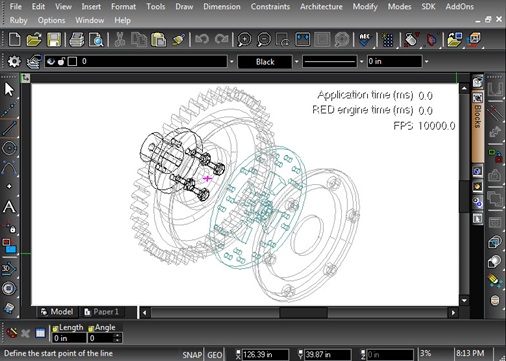Click the Zoom In magnifier icon

(x=244, y=40)
